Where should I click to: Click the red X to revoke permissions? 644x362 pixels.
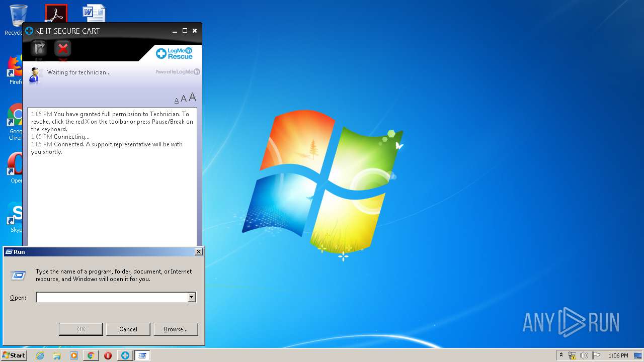63,48
